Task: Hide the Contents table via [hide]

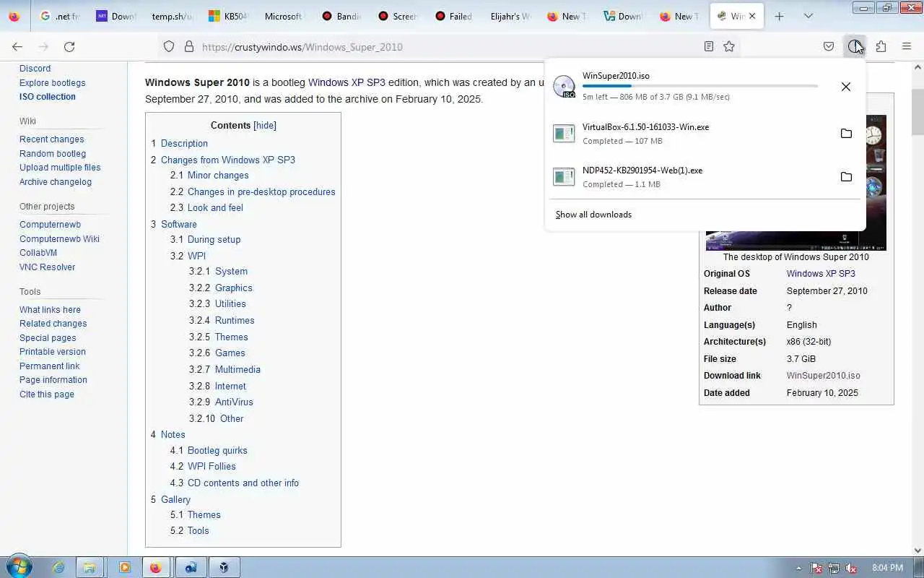Action: click(x=265, y=125)
